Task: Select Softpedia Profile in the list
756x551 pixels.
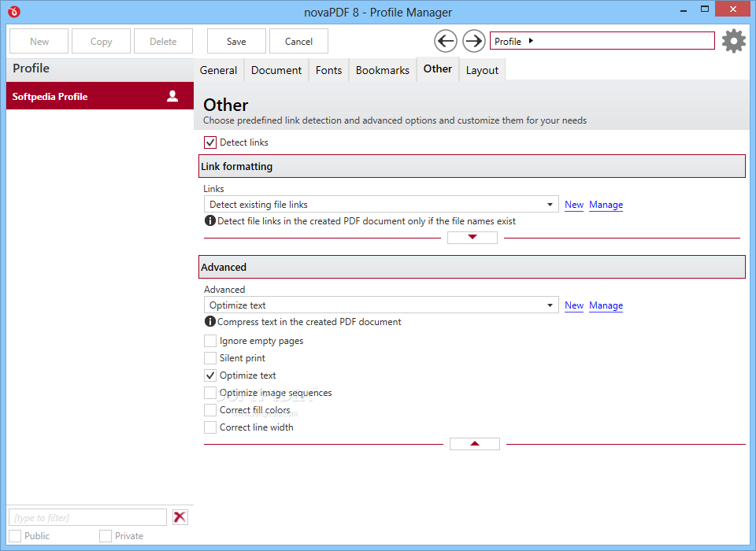Action: (x=100, y=96)
